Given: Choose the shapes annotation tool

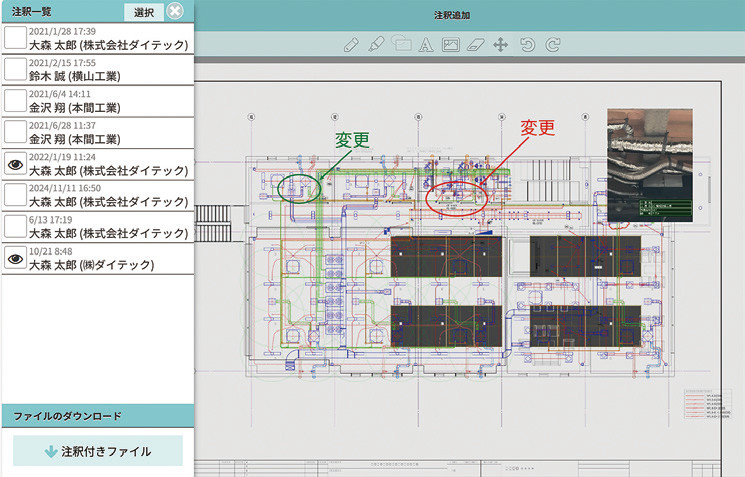Looking at the screenshot, I should 401,44.
